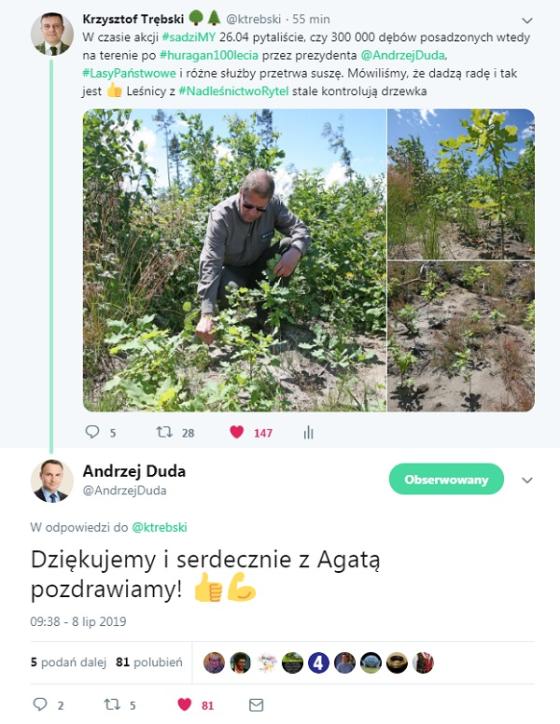This screenshot has height=724, width=560.
Task: Open @AndrzejDuda mention in tweet text
Action: tap(403, 55)
